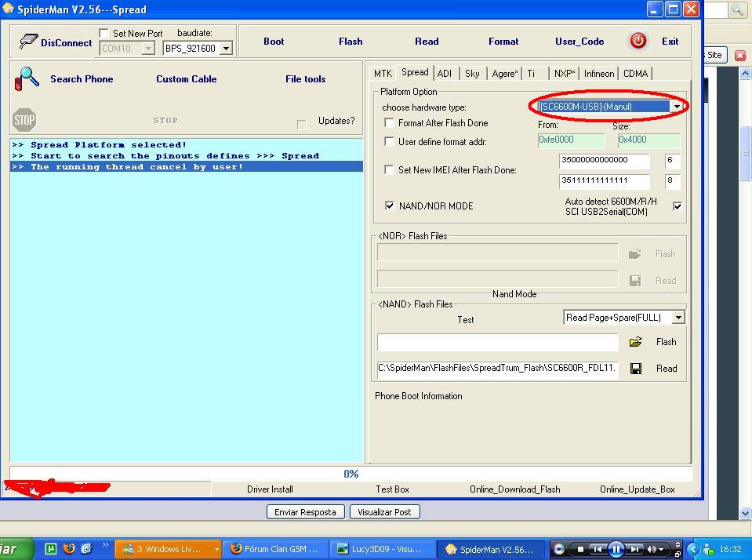Enable User define format addr option
752x560 pixels.
389,141
